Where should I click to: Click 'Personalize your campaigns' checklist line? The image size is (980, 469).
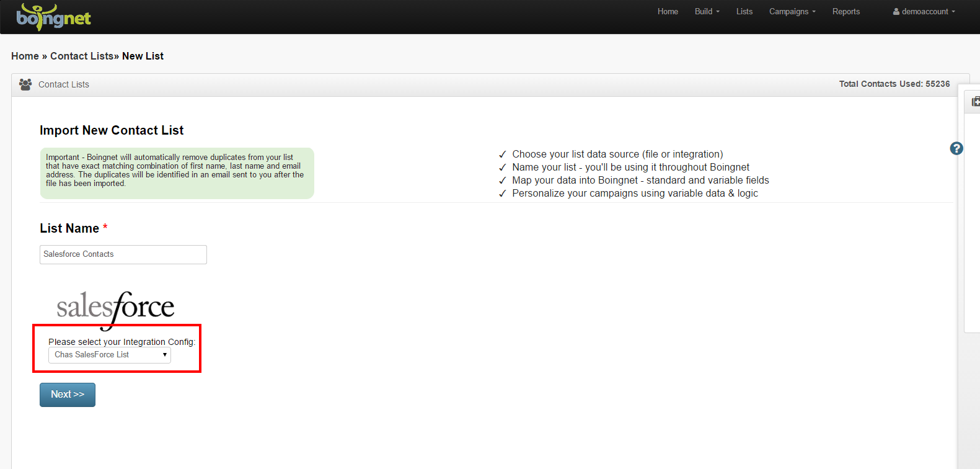635,193
